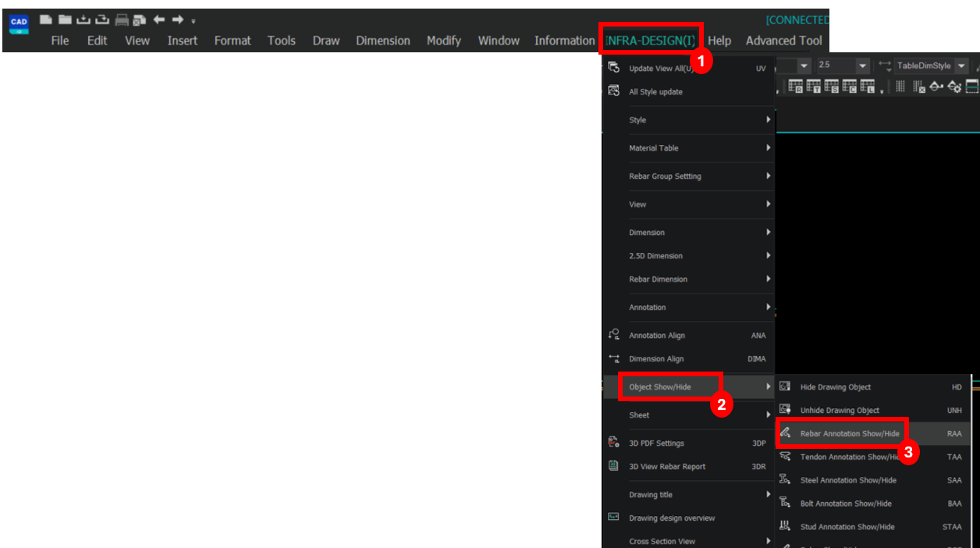Select Update View All(U)
Viewport: 980px width, 548px height.
click(689, 69)
